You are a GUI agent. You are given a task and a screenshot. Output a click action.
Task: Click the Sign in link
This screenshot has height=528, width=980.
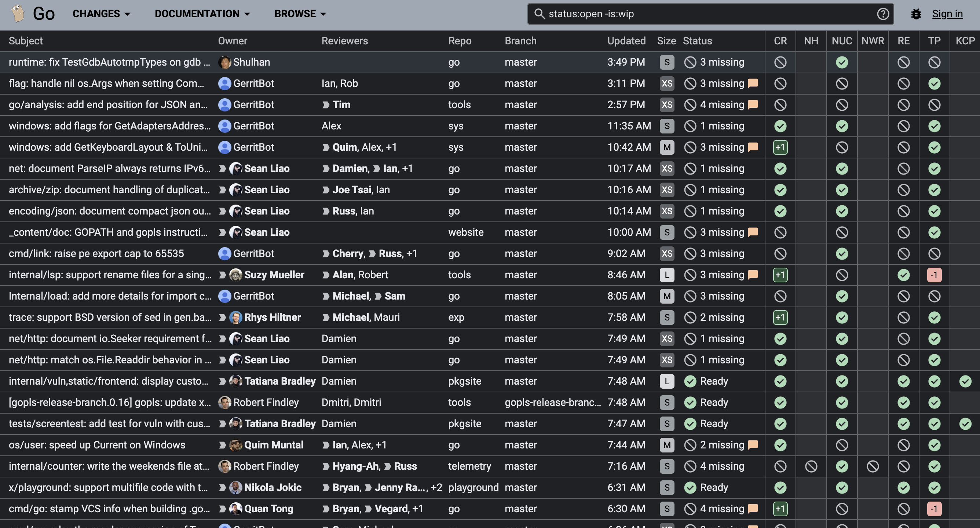[x=947, y=14]
